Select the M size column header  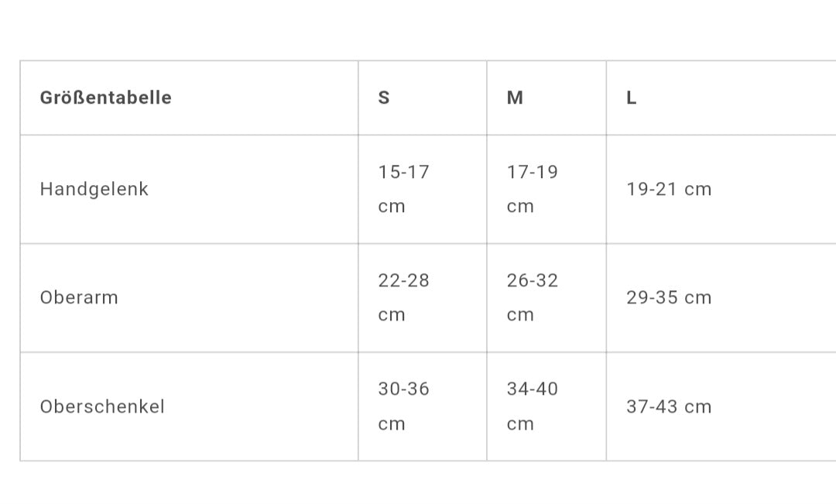(x=515, y=98)
